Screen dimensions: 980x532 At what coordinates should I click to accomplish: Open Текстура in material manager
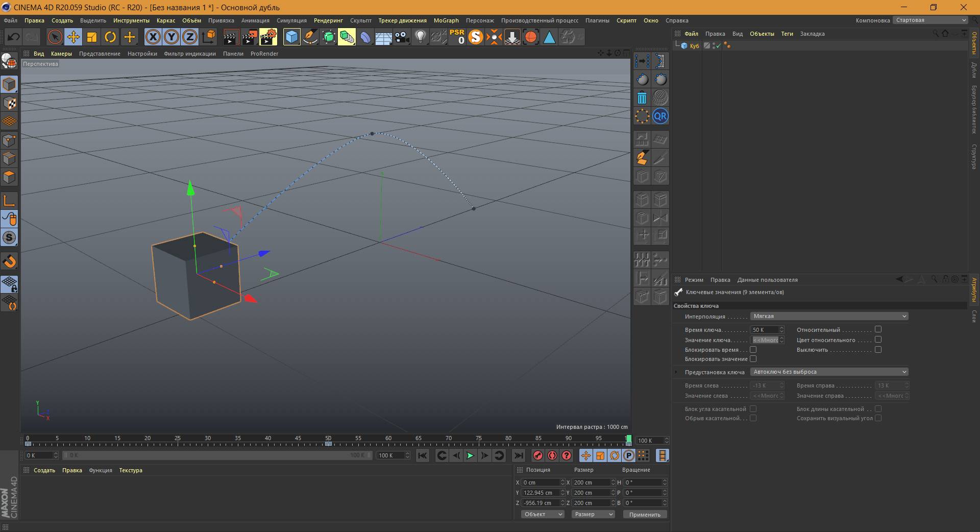pos(131,470)
